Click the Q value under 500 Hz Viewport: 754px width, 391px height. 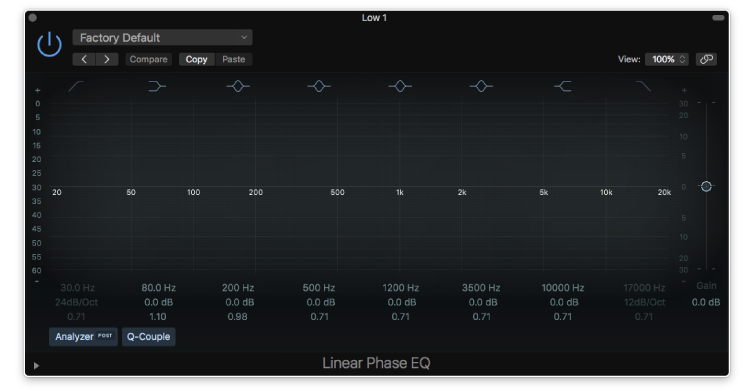click(319, 316)
